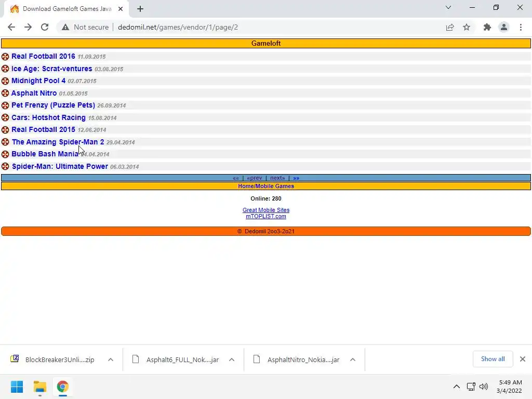Open downloaded AsphaltNitro_Nokia...jar file
532x399 pixels.
pos(297,360)
